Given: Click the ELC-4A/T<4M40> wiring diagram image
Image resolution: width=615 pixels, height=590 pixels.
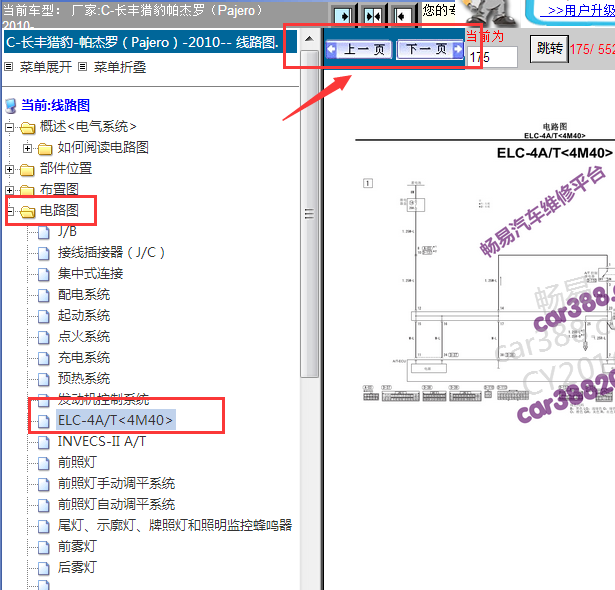Looking at the screenshot, I should pyautogui.click(x=485, y=271).
